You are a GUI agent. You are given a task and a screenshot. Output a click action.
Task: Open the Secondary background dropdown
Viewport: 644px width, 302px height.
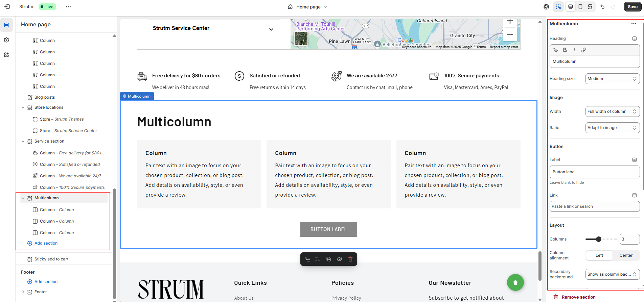click(613, 274)
